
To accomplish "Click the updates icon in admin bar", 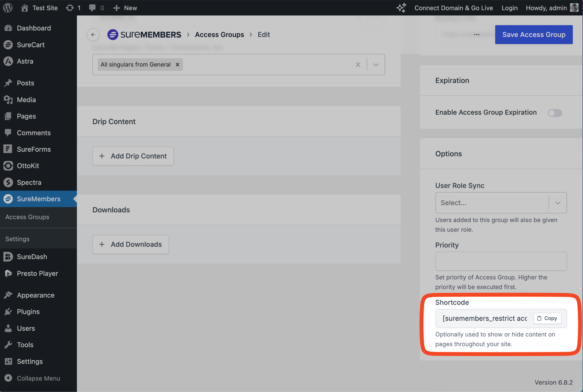I will pos(70,8).
